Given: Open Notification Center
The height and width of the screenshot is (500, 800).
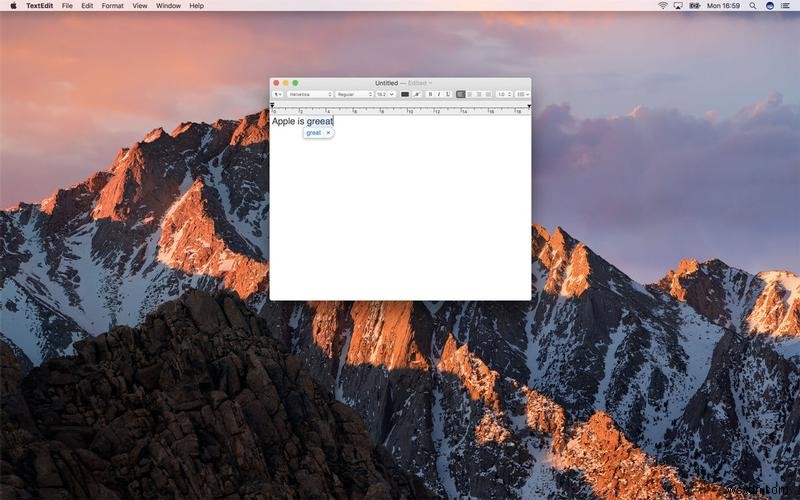Looking at the screenshot, I should 786,6.
